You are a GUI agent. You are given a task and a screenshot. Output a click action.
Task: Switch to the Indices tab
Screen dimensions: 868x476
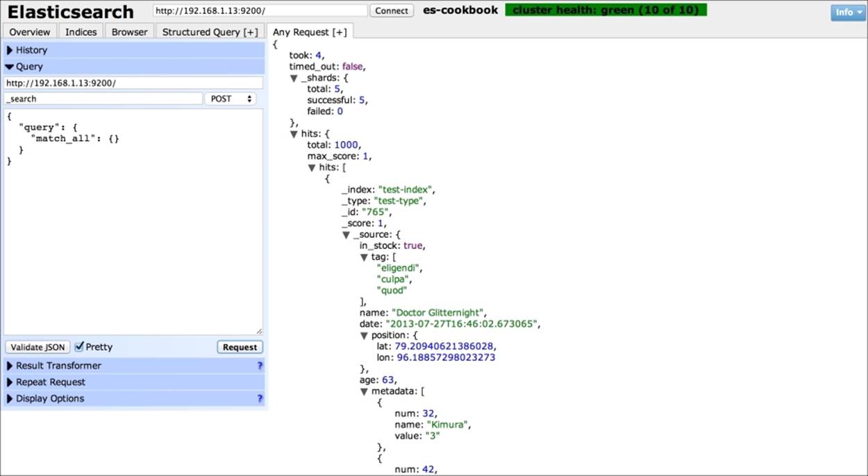click(x=81, y=32)
